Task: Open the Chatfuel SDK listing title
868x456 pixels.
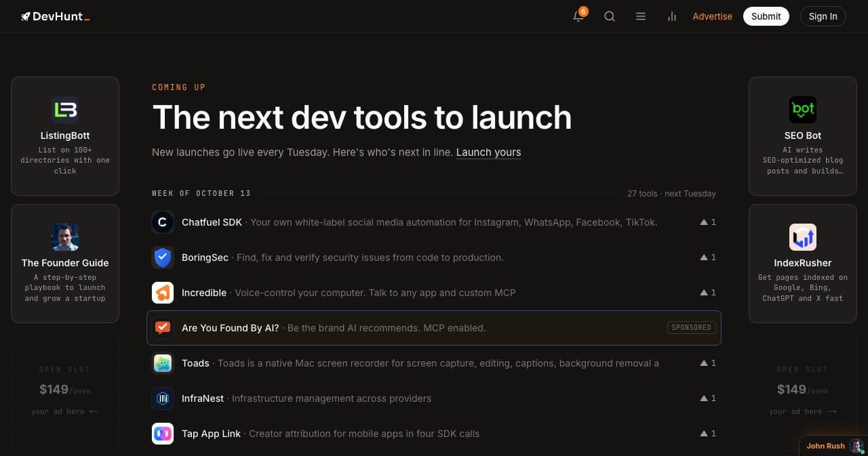Action: tap(212, 222)
